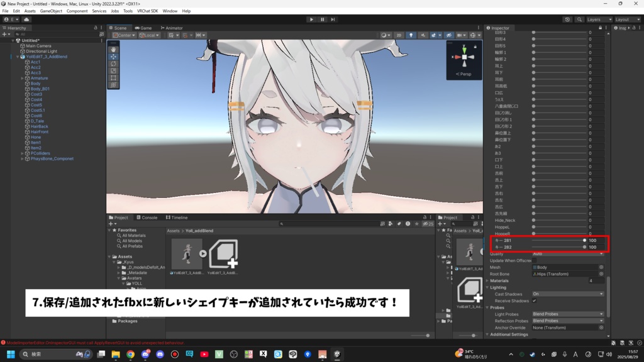Click All Materials under Project Favorites
Image resolution: width=644 pixels, height=362 pixels.
pos(134,235)
